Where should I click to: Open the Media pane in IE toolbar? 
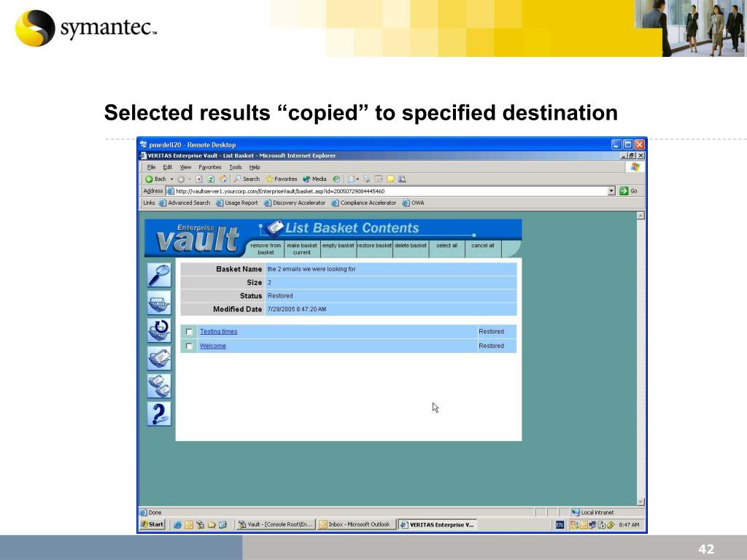314,179
